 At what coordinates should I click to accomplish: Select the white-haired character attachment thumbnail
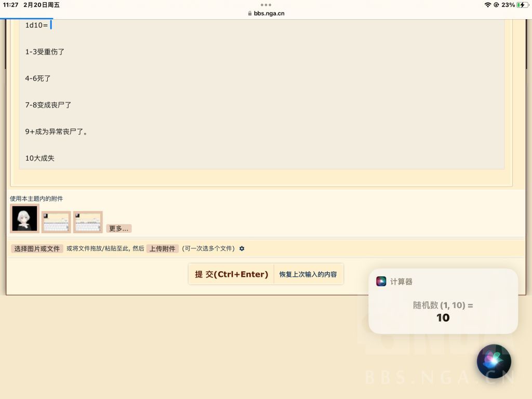pos(24,219)
